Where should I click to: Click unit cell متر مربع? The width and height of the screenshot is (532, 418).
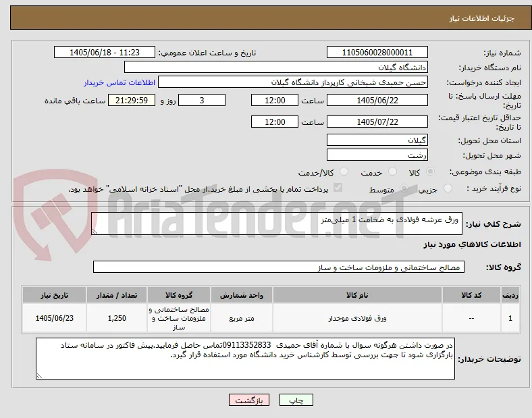coord(242,318)
